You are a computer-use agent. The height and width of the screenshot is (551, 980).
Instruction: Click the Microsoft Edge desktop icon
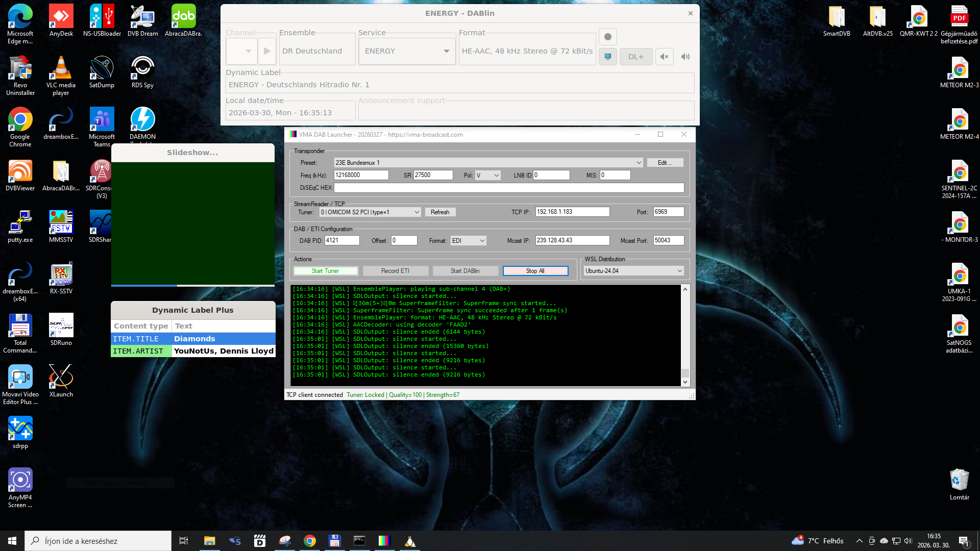tap(20, 24)
